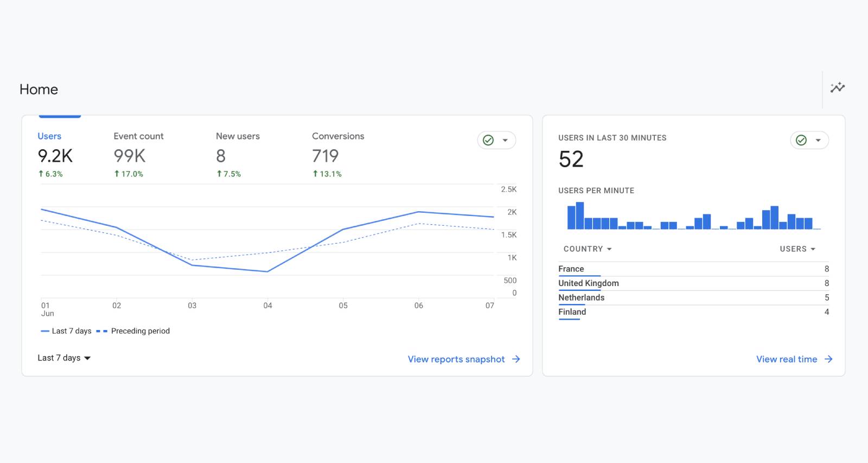Click arrow icon beside View real time
The width and height of the screenshot is (868, 463).
tap(828, 359)
